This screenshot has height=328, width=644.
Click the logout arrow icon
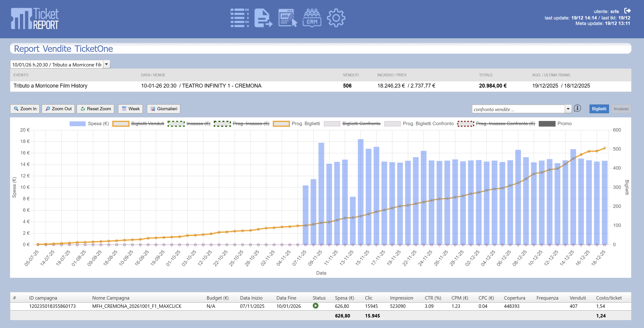(627, 11)
